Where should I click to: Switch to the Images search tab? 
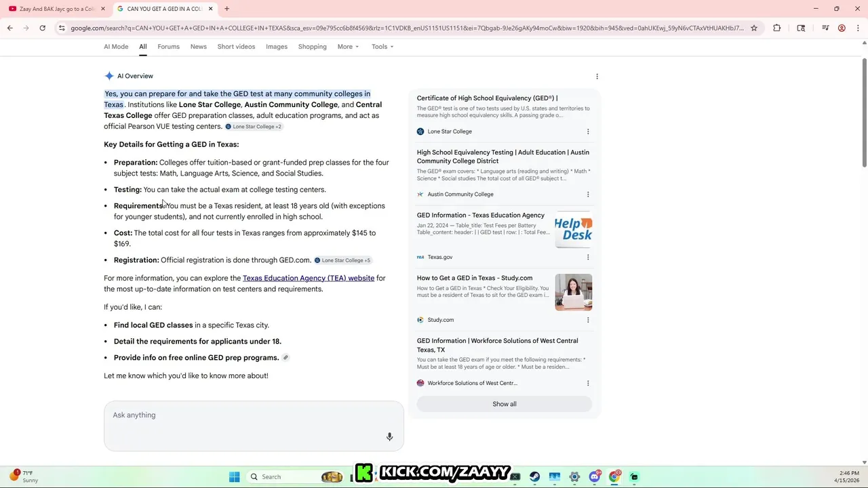277,47
